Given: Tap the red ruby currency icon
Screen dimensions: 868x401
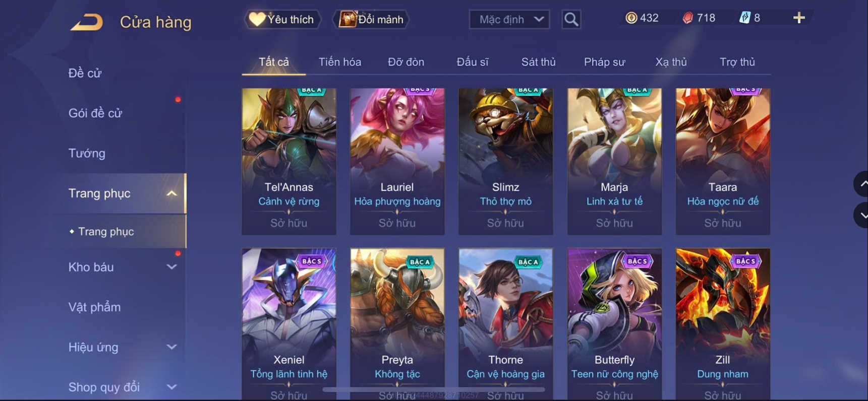Looking at the screenshot, I should tap(688, 18).
